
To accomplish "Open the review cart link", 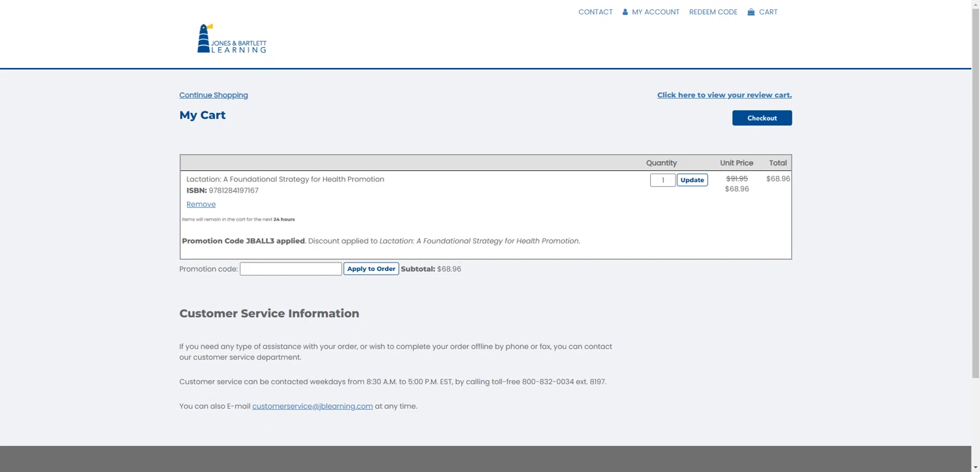I will pos(725,95).
